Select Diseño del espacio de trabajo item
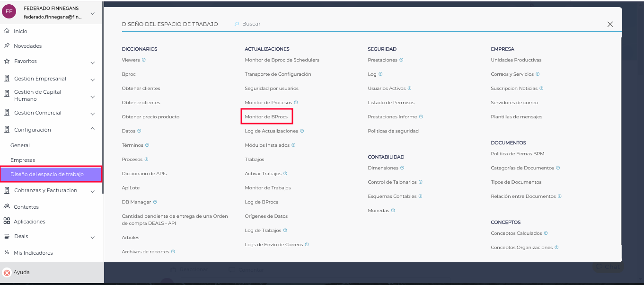Image resolution: width=644 pixels, height=285 pixels. click(51, 174)
